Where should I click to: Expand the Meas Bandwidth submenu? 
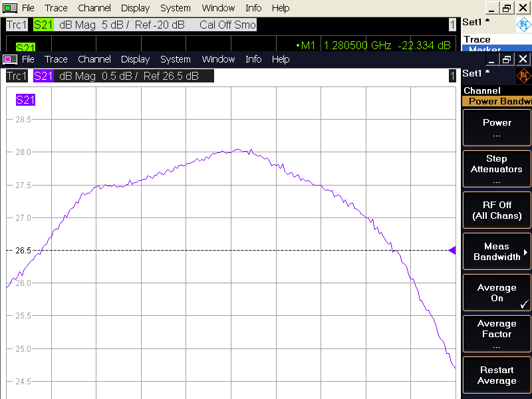pos(497,251)
